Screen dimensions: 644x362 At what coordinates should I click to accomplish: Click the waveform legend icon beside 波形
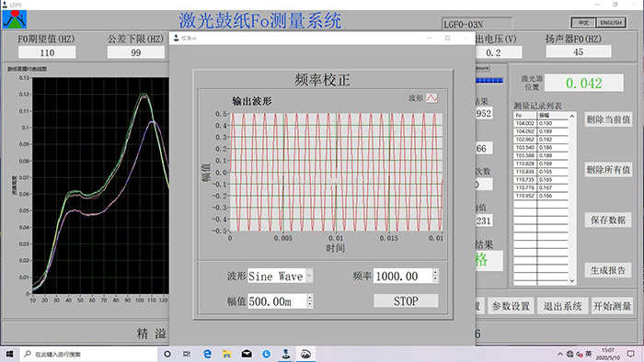click(x=431, y=98)
